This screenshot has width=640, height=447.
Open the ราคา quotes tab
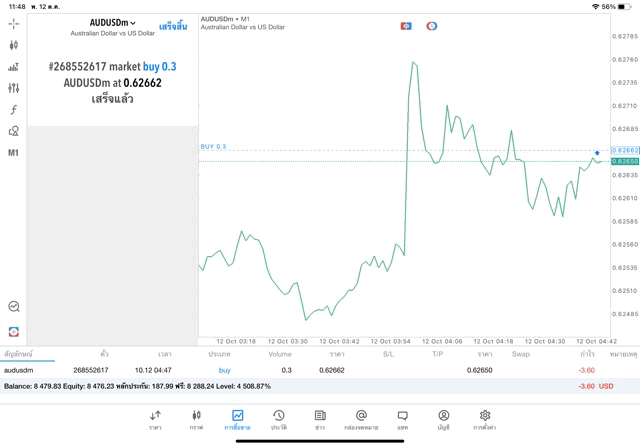click(155, 420)
